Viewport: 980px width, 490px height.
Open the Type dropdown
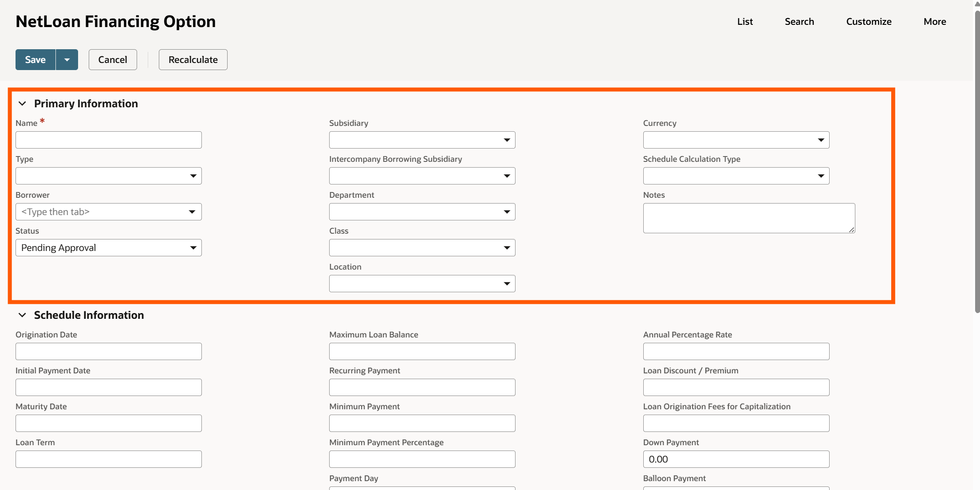[193, 176]
